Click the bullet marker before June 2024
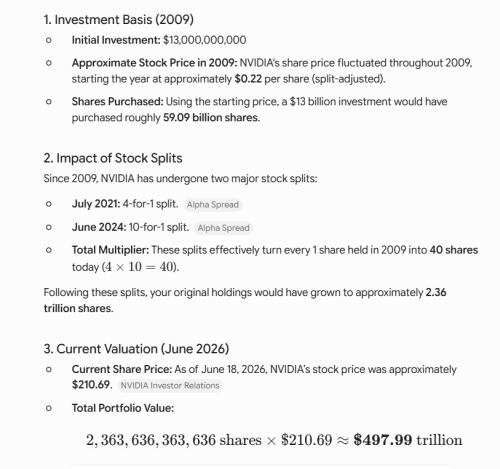 tap(49, 227)
